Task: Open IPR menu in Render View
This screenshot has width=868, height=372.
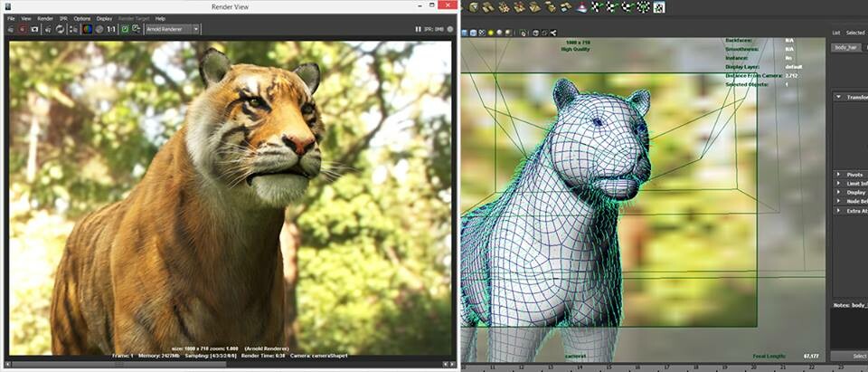Action: pos(63,18)
